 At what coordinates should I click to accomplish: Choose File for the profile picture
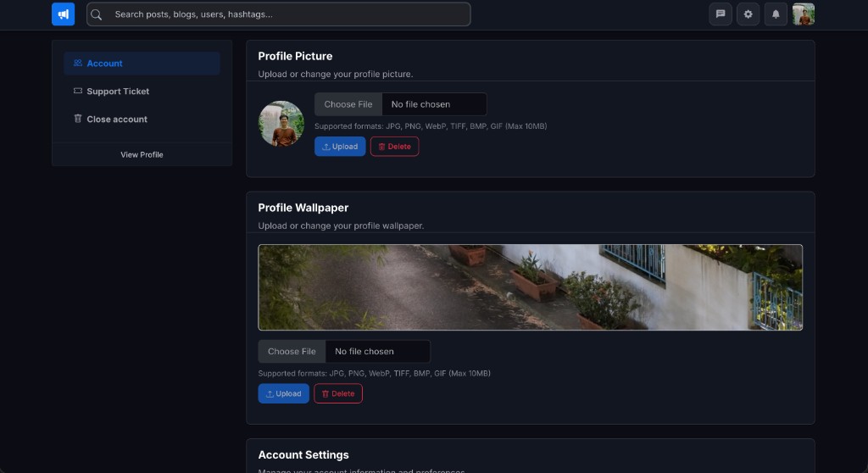pyautogui.click(x=348, y=104)
